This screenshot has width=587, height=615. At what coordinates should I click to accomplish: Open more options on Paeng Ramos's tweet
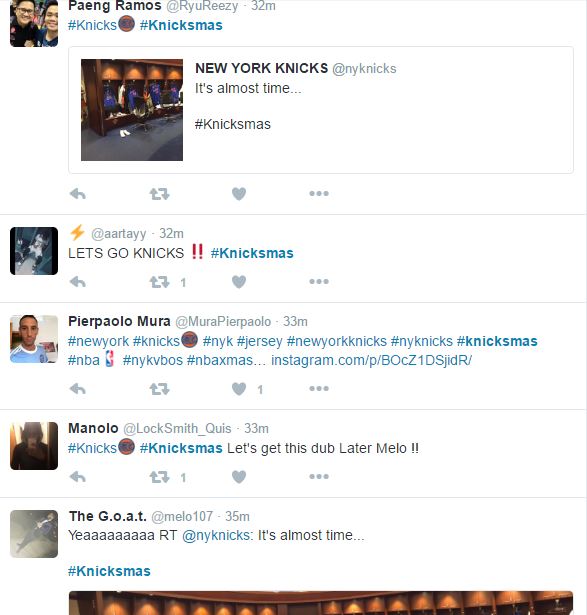click(x=319, y=193)
